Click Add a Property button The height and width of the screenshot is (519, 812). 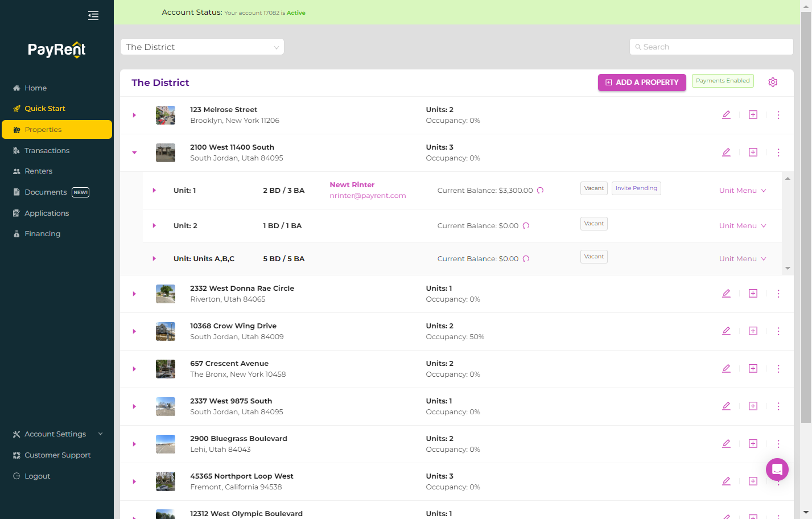coord(642,83)
